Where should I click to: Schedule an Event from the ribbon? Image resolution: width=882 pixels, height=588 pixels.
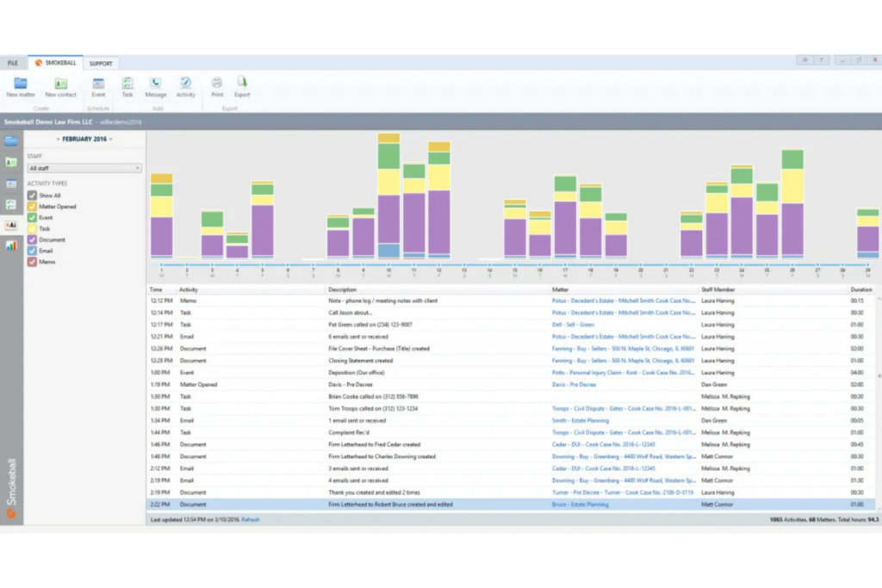pos(98,87)
